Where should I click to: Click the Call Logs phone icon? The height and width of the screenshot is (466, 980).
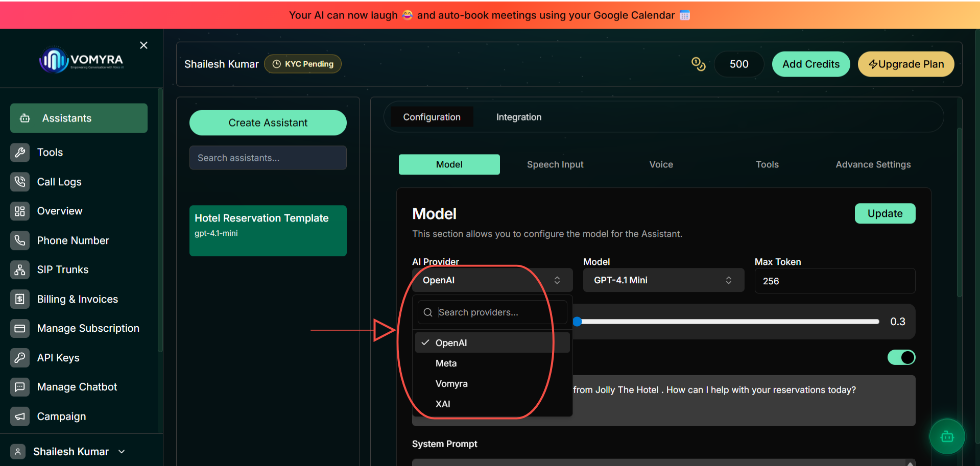point(20,182)
